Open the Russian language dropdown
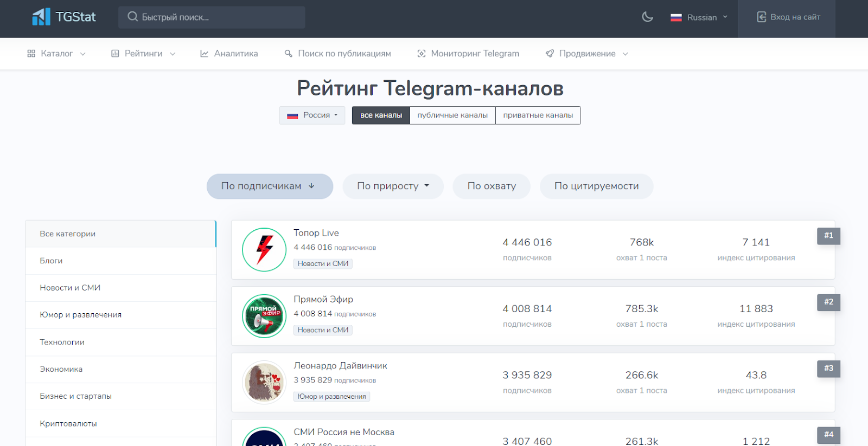 pyautogui.click(x=699, y=17)
